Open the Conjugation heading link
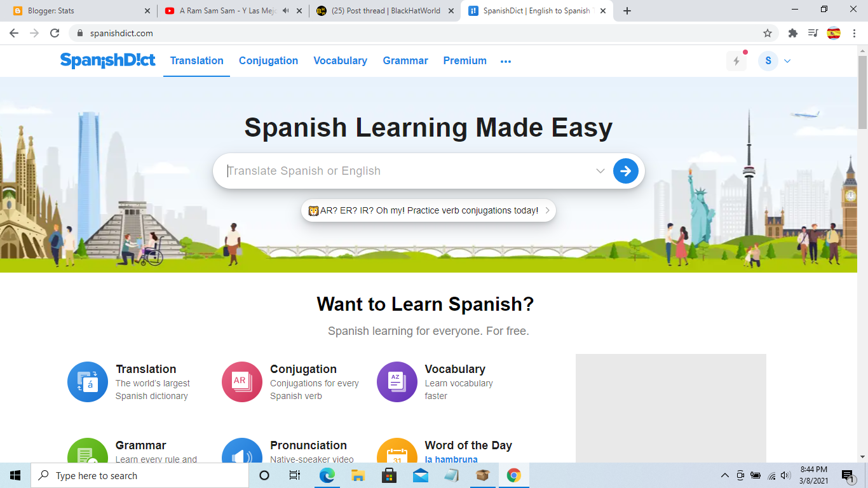 (303, 369)
